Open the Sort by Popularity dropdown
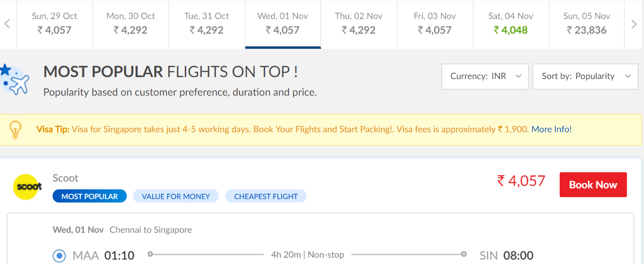644x264 pixels. coord(585,77)
